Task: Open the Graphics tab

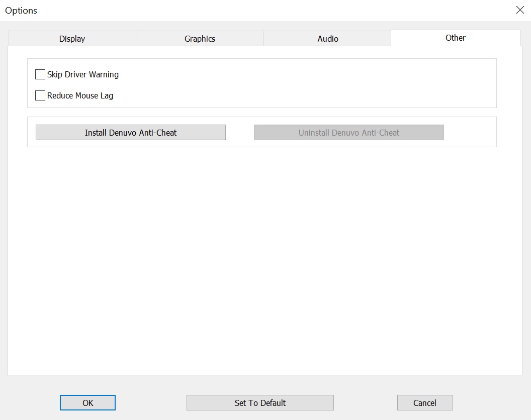Action: (200, 39)
